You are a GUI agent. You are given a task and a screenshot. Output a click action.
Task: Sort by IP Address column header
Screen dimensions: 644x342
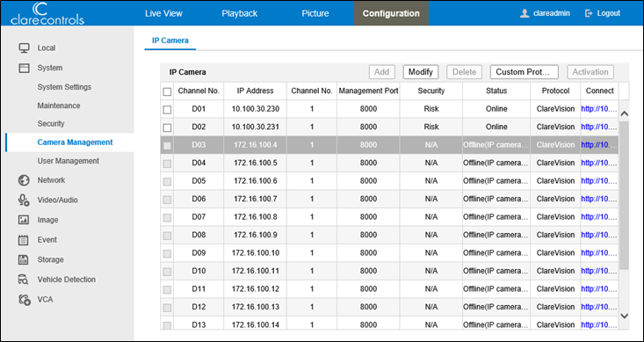tap(255, 91)
